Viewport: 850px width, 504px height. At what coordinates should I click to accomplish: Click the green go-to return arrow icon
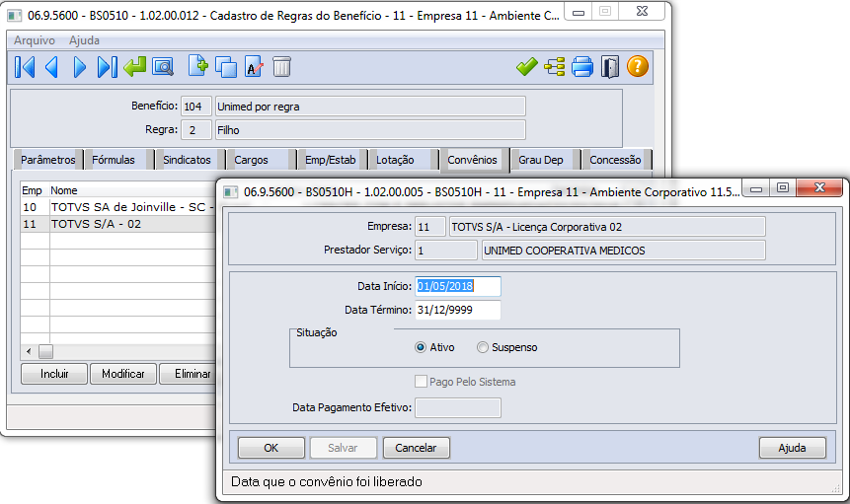pos(134,67)
